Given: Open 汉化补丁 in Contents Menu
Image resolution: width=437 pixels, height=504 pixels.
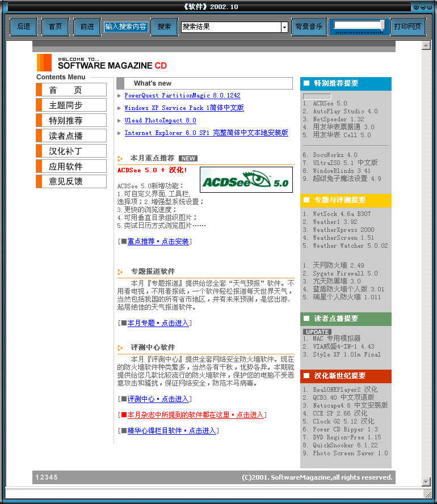Looking at the screenshot, I should (x=71, y=151).
